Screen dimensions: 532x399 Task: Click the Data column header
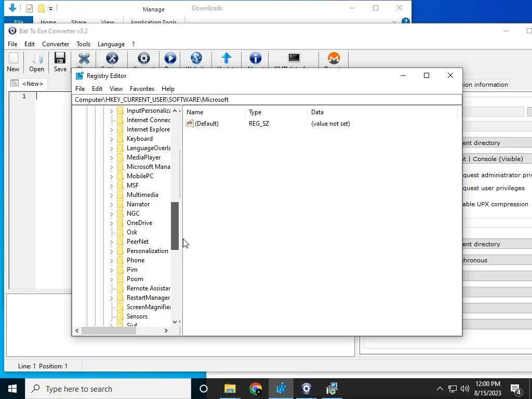click(383, 112)
